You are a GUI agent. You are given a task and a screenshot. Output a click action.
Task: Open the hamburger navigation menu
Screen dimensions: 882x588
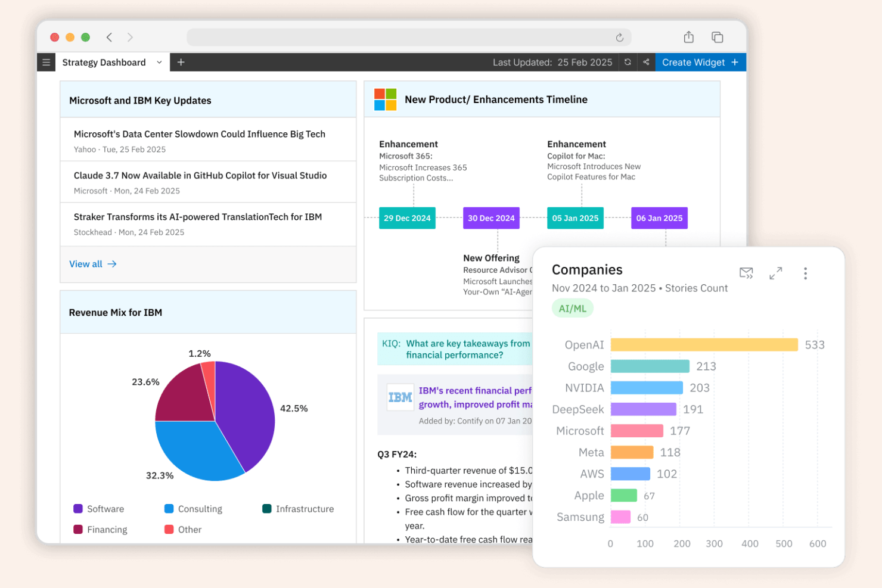46,62
